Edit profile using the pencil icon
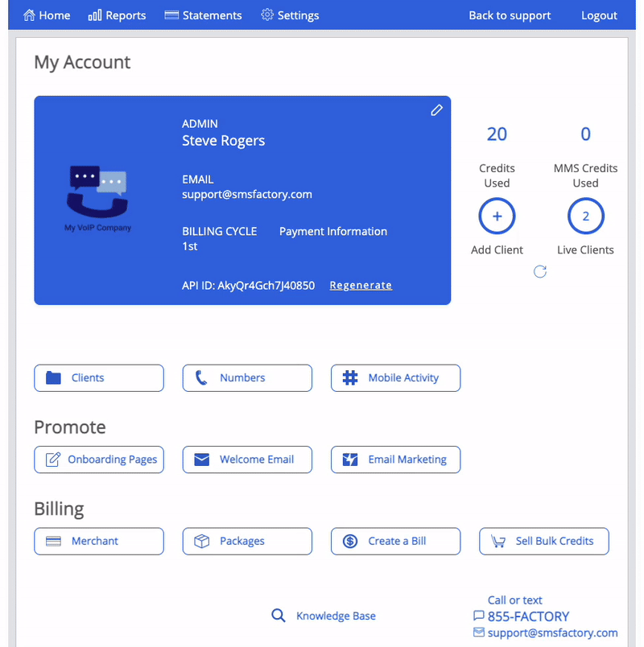The width and height of the screenshot is (644, 647). (x=436, y=110)
